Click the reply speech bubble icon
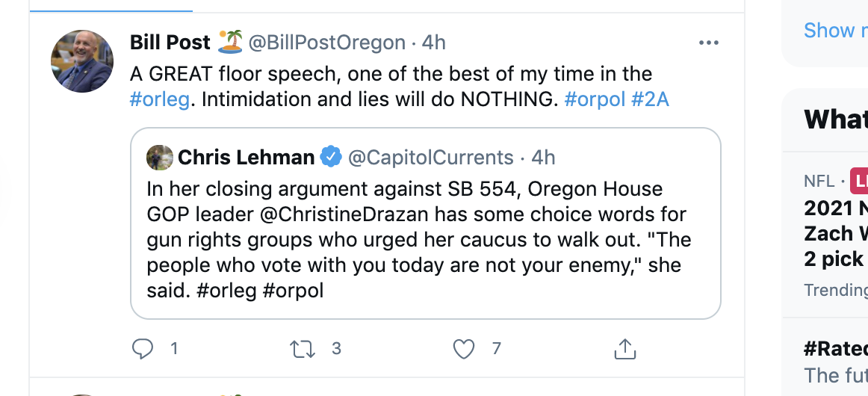This screenshot has width=868, height=396. point(143,348)
